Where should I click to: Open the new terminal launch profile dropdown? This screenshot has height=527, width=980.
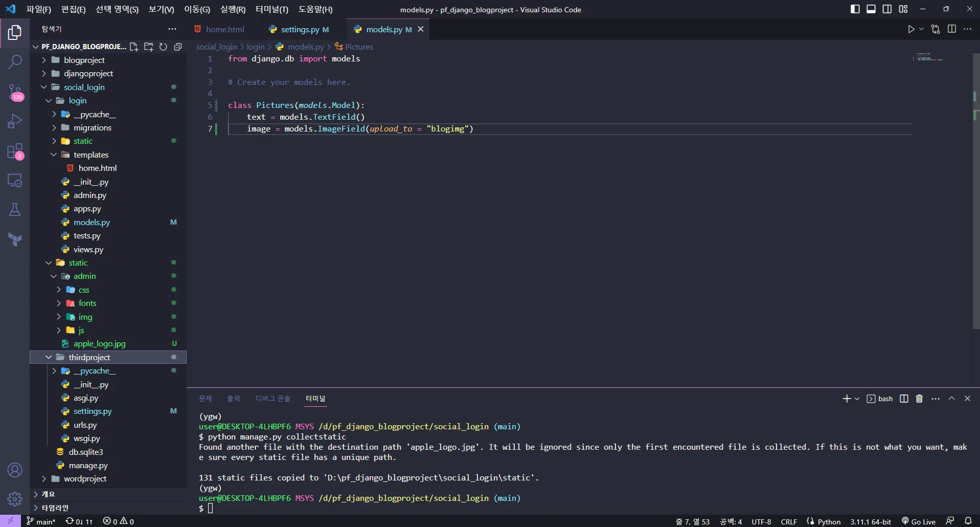857,399
